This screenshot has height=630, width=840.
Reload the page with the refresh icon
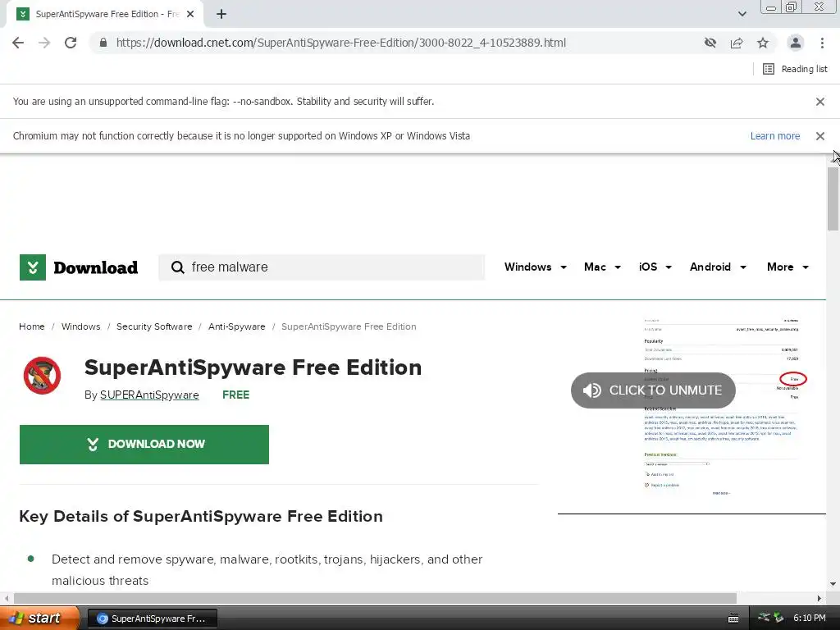[71, 43]
